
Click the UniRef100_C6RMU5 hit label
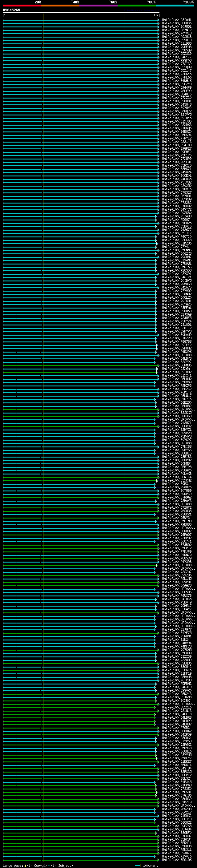pyautogui.click(x=176, y=365)
